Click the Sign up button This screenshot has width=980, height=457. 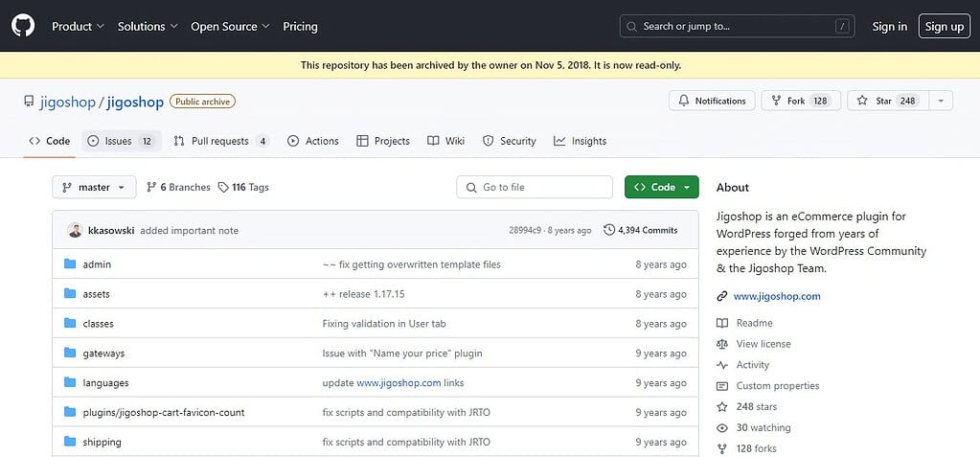[x=945, y=26]
